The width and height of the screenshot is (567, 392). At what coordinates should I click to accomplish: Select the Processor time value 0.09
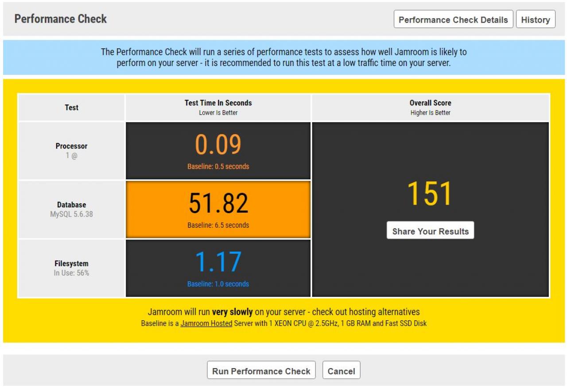point(218,145)
